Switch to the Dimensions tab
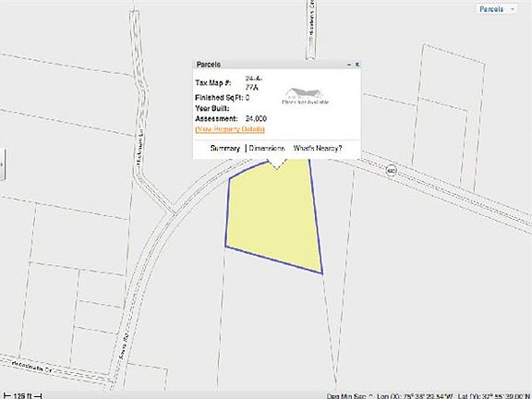This screenshot has width=532, height=399. 267,149
